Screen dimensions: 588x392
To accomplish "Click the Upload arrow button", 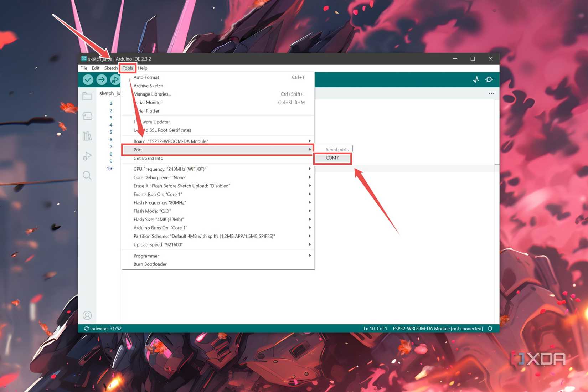I will 102,80.
